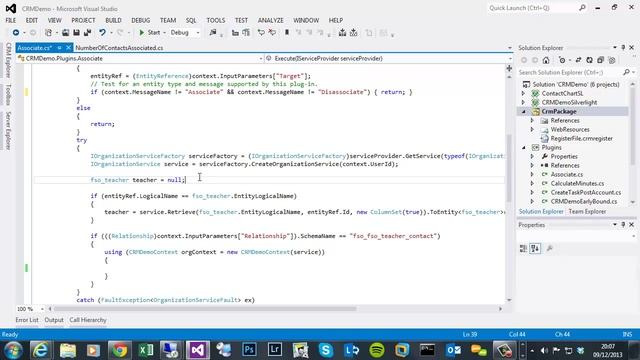Click the Property Pages wrench icon
The width and height of the screenshot is (640, 360).
550,248
